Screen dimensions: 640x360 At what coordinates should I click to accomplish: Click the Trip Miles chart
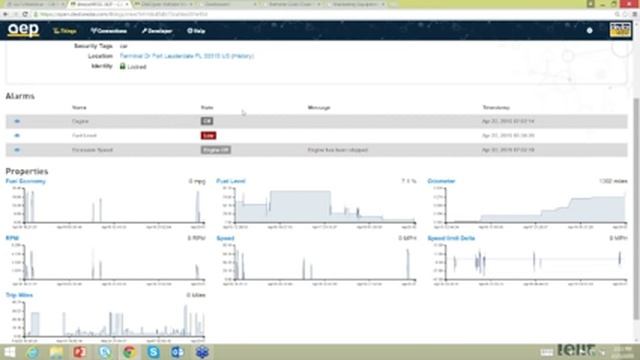pos(108,321)
